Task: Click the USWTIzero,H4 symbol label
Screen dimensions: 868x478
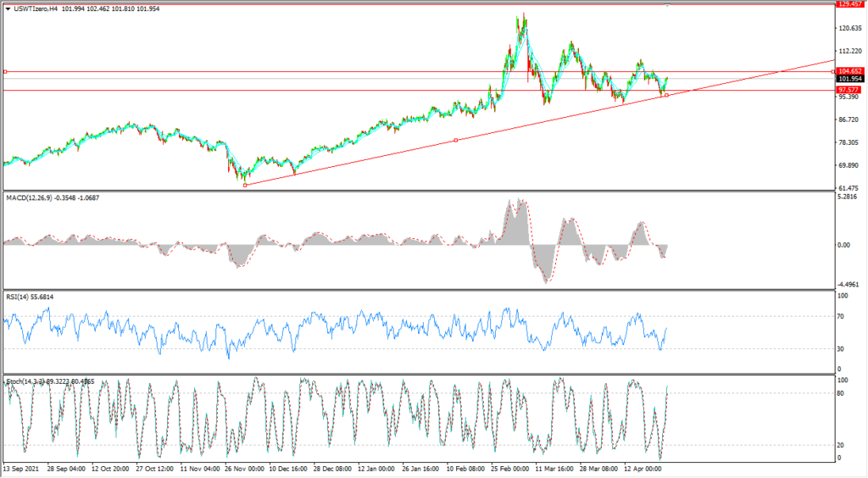Action: 36,8
